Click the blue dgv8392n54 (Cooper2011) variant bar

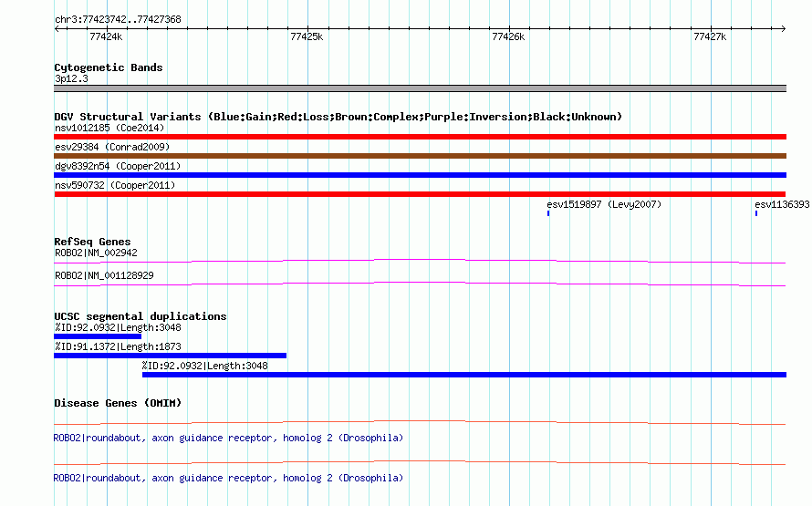(x=420, y=175)
